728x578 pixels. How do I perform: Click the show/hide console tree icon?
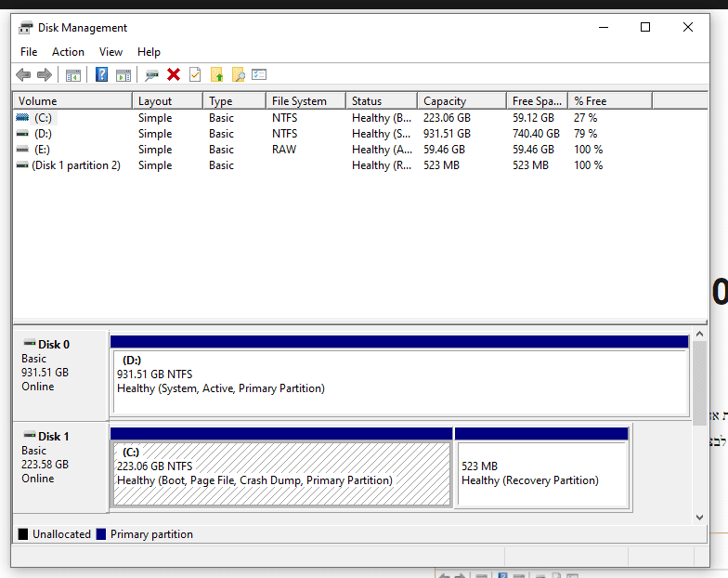73,75
